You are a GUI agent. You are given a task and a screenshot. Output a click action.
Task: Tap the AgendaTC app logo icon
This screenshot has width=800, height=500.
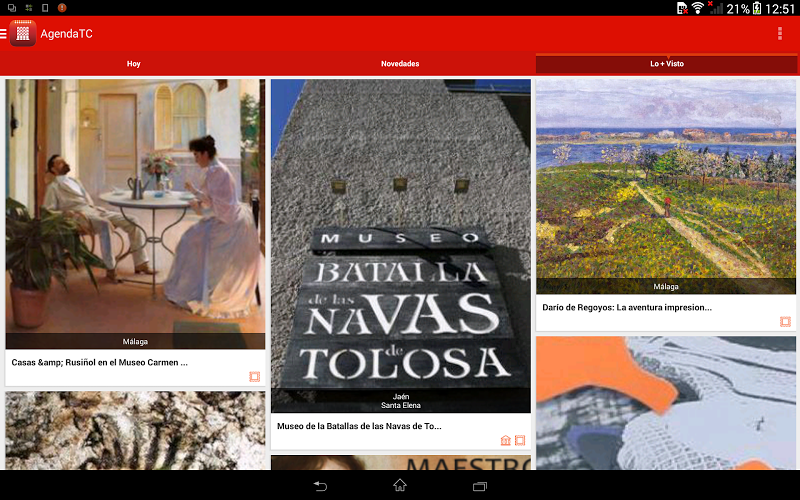(22, 34)
